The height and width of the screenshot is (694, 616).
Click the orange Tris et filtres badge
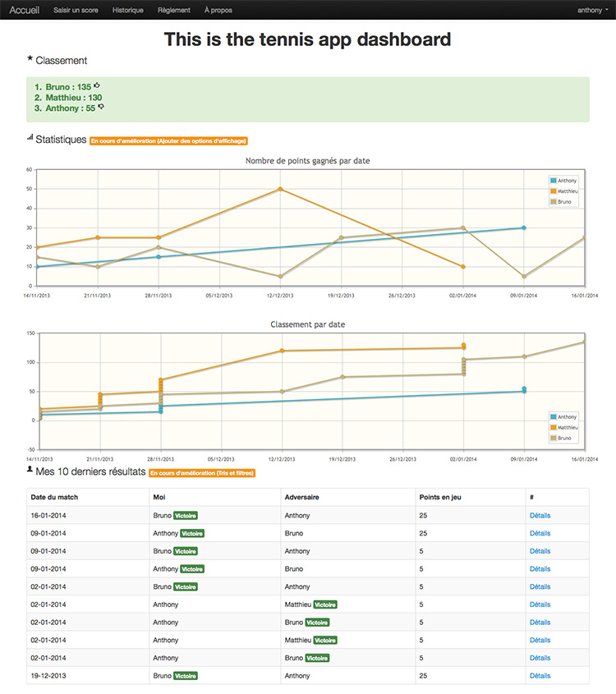click(x=202, y=473)
